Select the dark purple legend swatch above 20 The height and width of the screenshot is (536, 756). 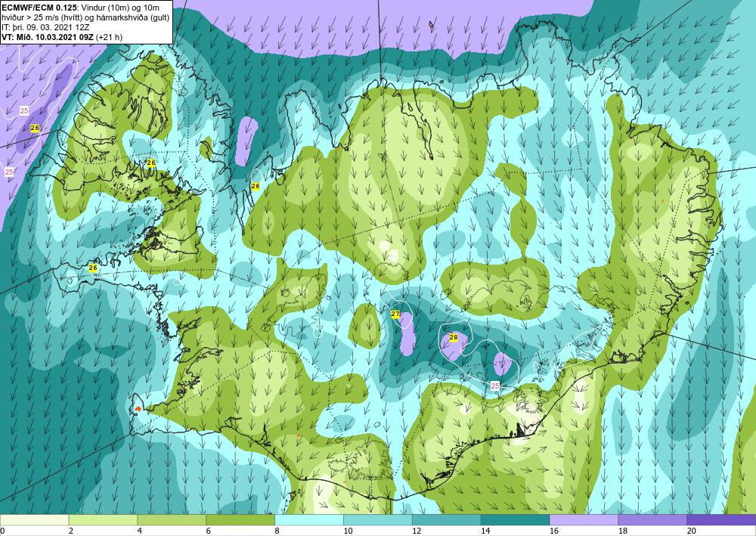(721, 519)
